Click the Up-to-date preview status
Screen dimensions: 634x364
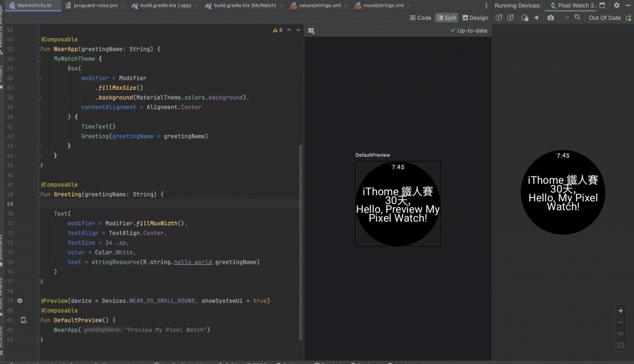(469, 30)
